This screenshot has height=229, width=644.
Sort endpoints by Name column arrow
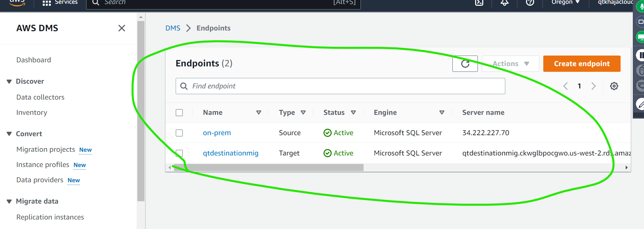click(x=259, y=112)
